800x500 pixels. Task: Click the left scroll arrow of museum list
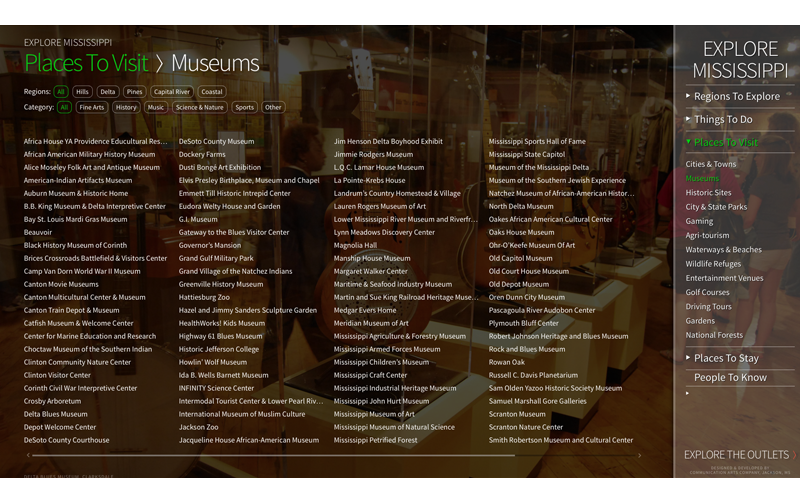[x=28, y=455]
